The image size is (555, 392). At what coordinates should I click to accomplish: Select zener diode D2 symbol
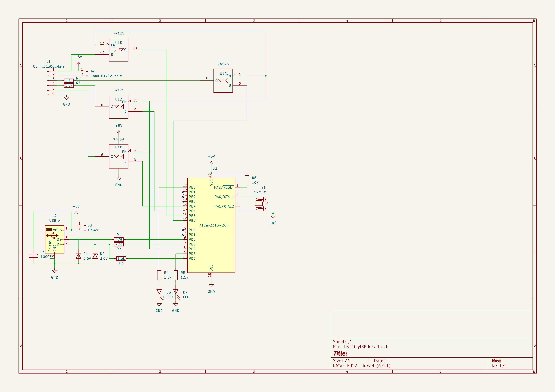95,256
